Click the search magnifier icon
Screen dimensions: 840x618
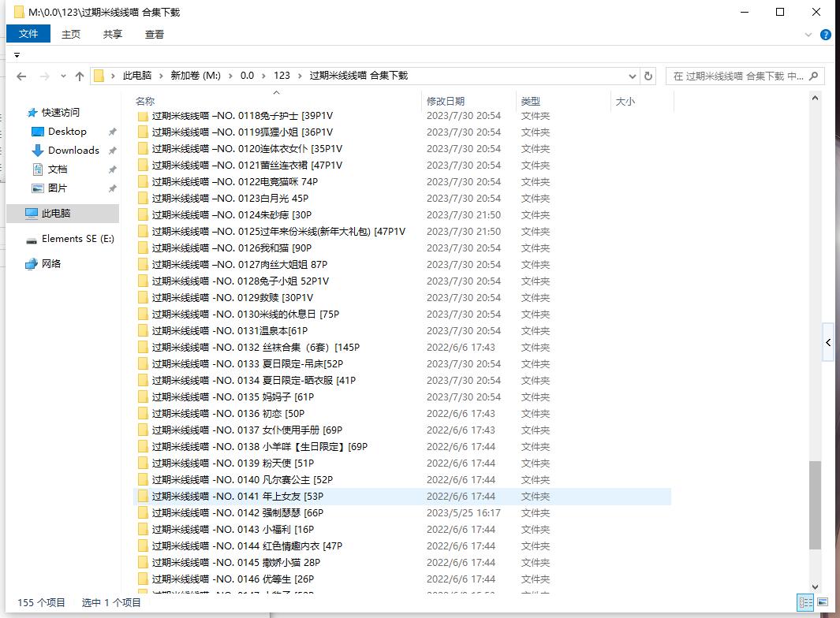814,76
